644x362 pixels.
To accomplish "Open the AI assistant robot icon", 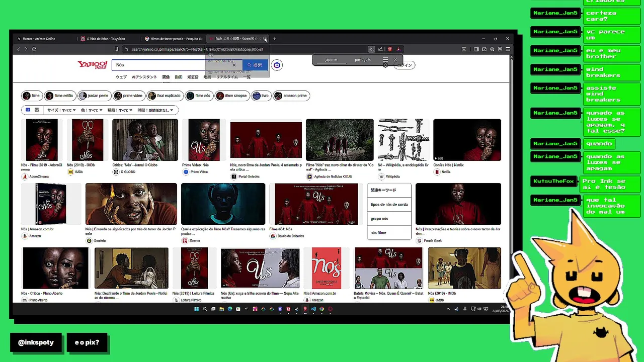I will tap(277, 65).
